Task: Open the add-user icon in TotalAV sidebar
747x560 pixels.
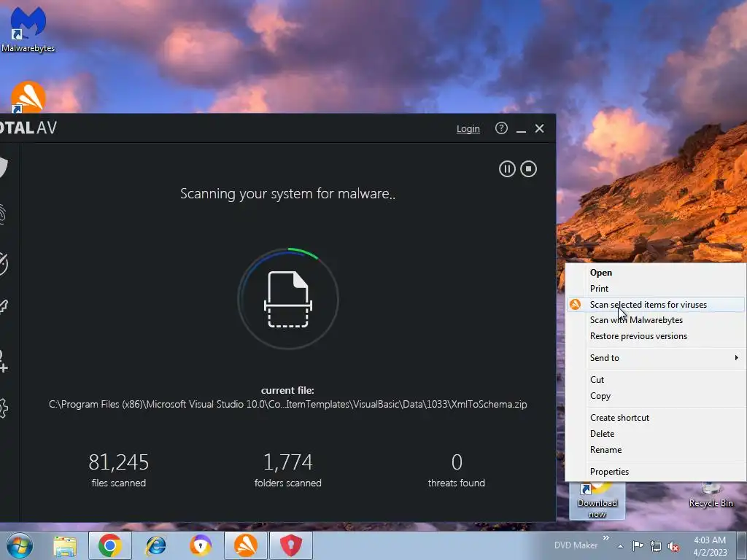Action: (4, 362)
